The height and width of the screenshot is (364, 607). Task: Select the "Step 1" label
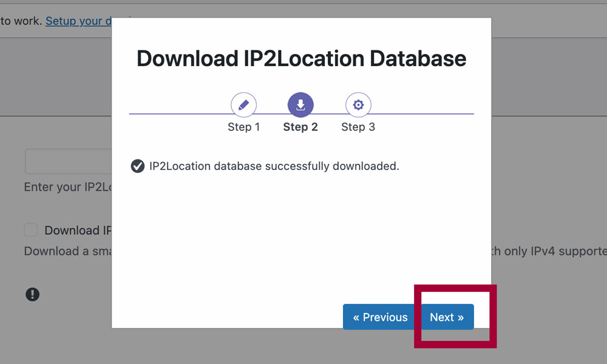(244, 127)
